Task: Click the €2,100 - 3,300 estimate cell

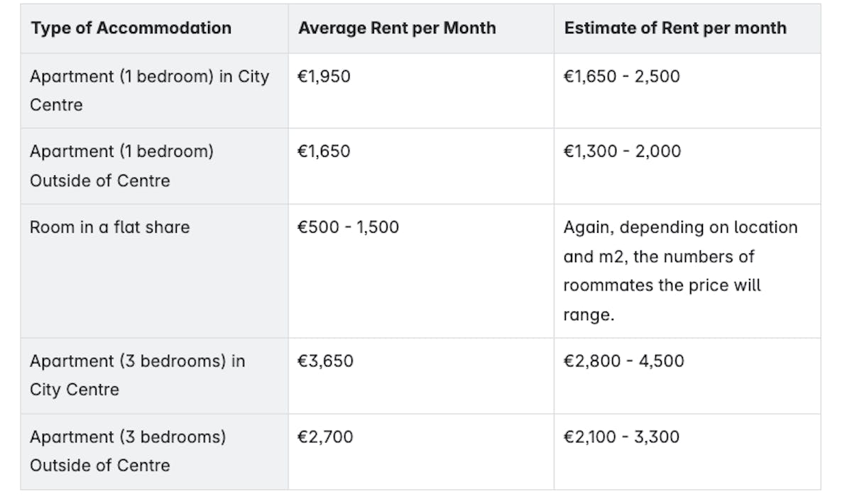Action: point(621,437)
